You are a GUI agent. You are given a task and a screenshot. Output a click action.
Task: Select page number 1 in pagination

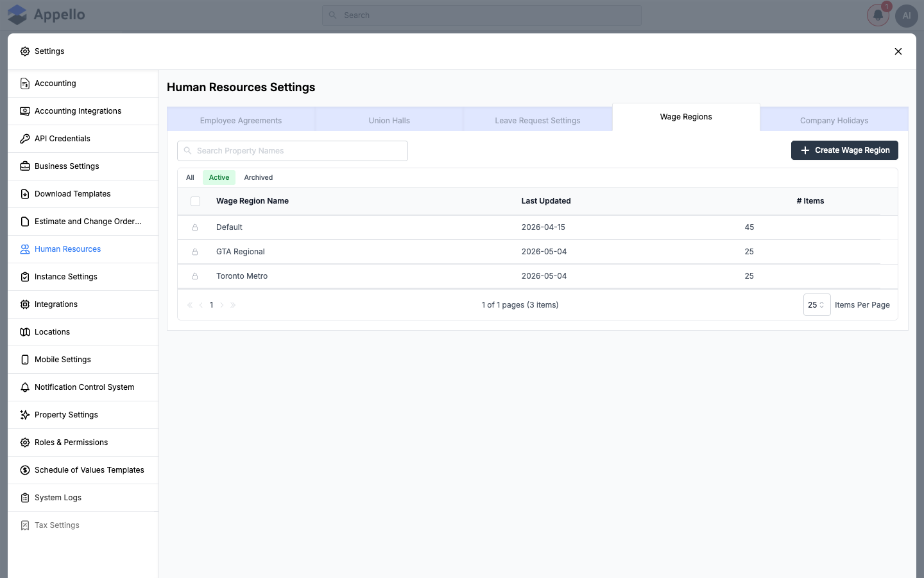(x=212, y=305)
